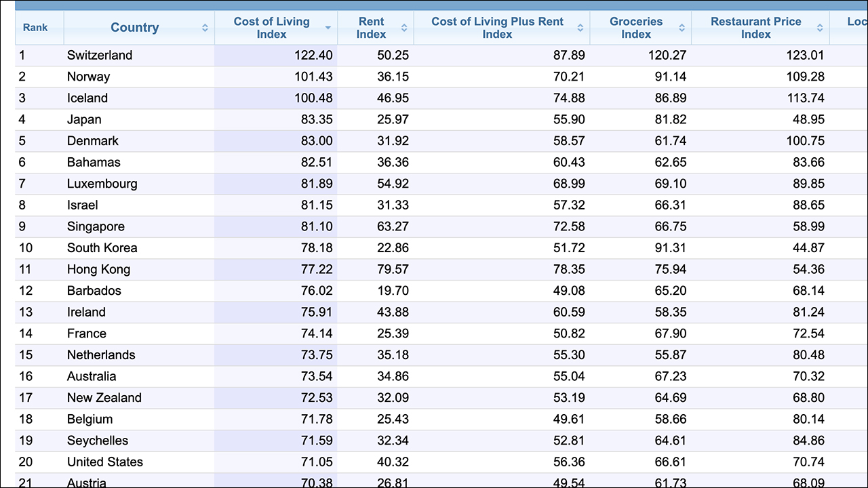Click the sort arrows beside Groceries Index
The height and width of the screenshot is (488, 868).
tap(682, 28)
